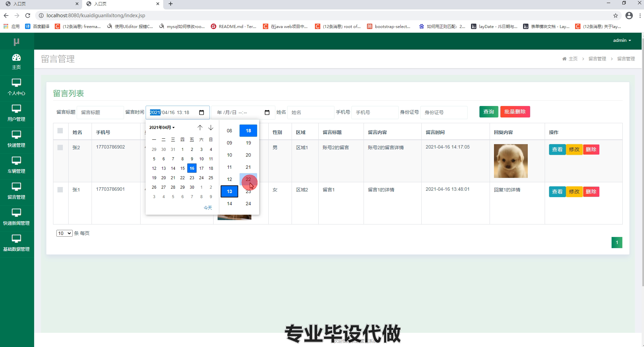Open admin user dropdown
The image size is (644, 347).
tap(622, 41)
